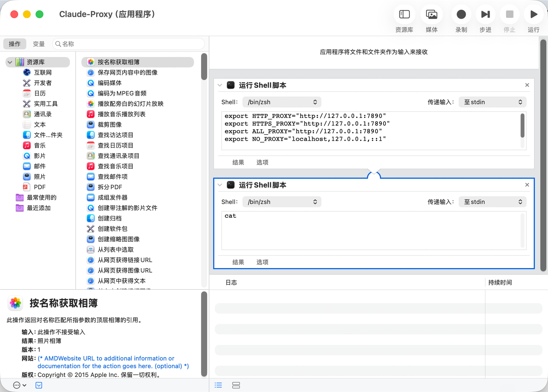Open 传递输入 dropdown in the cat script action

[492, 202]
